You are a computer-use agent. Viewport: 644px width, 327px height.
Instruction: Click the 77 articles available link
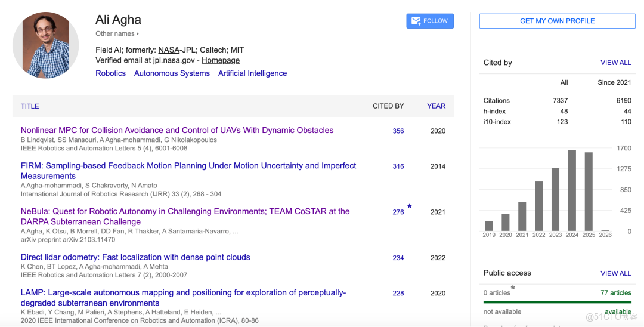point(615,293)
